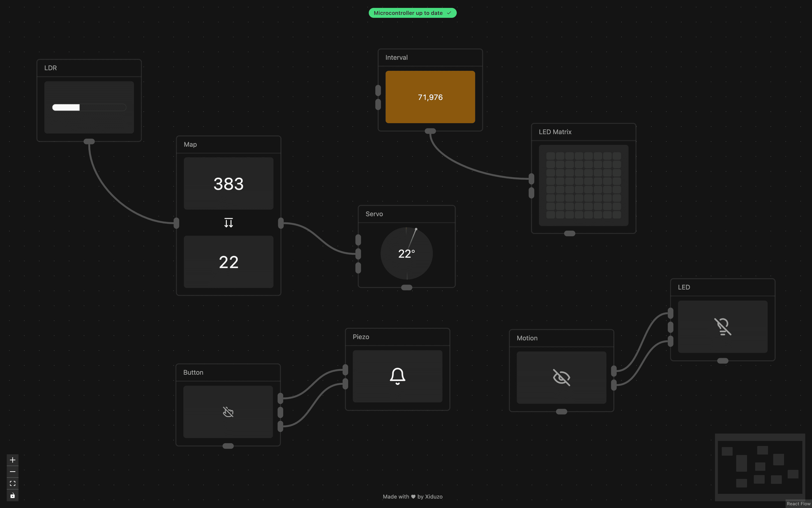812x508 pixels.
Task: Click the Interval bottom output handle
Action: click(x=430, y=131)
